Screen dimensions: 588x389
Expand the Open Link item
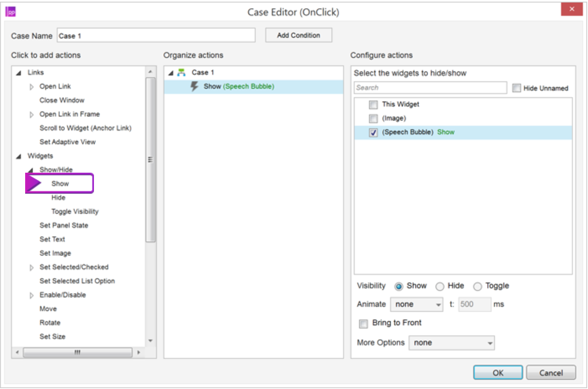31,87
